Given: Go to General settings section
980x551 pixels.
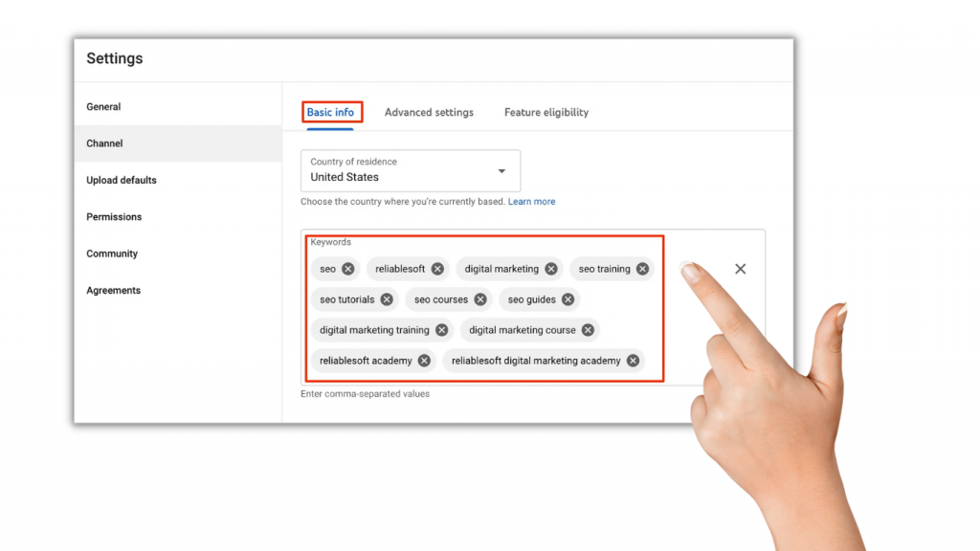Looking at the screenshot, I should tap(178, 107).
